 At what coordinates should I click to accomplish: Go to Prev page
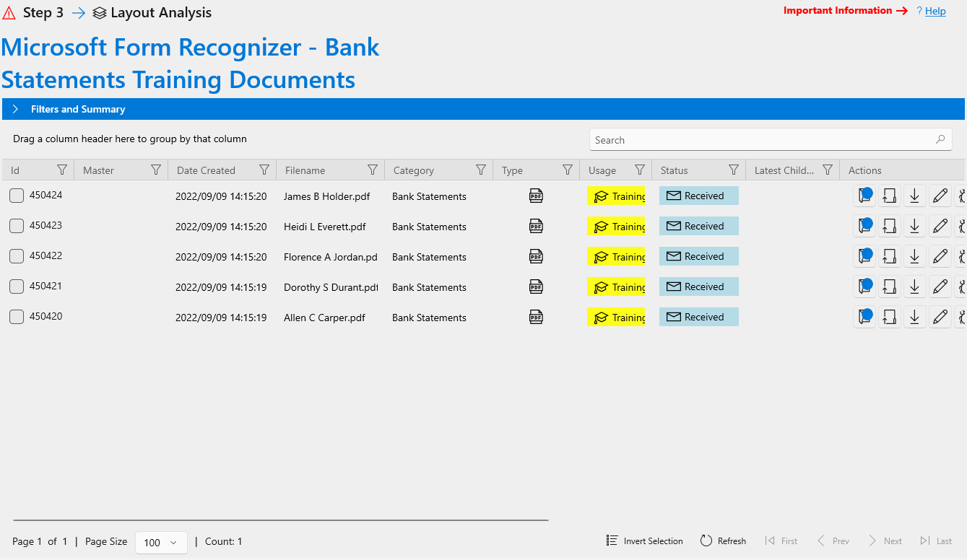pos(833,541)
